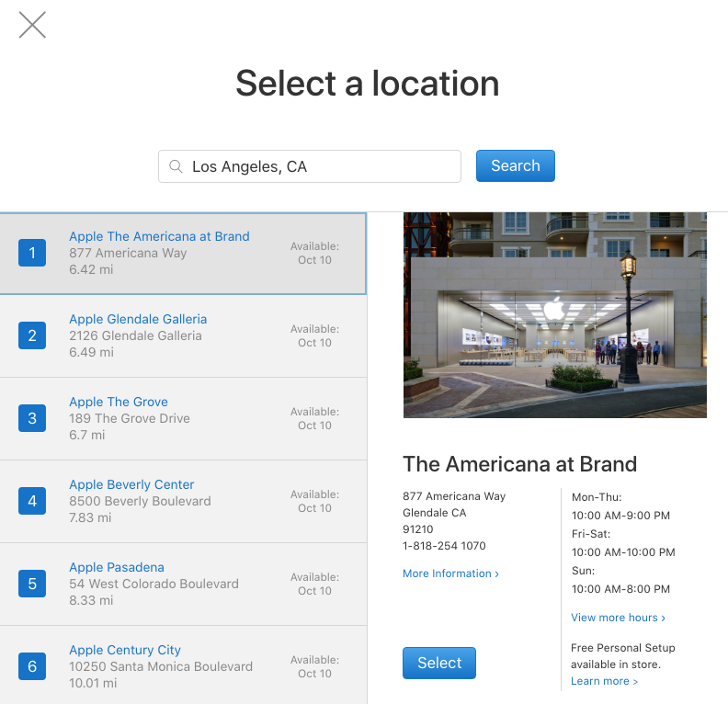The image size is (728, 704).
Task: Click the 189 The Grove Drive address
Action: [130, 418]
